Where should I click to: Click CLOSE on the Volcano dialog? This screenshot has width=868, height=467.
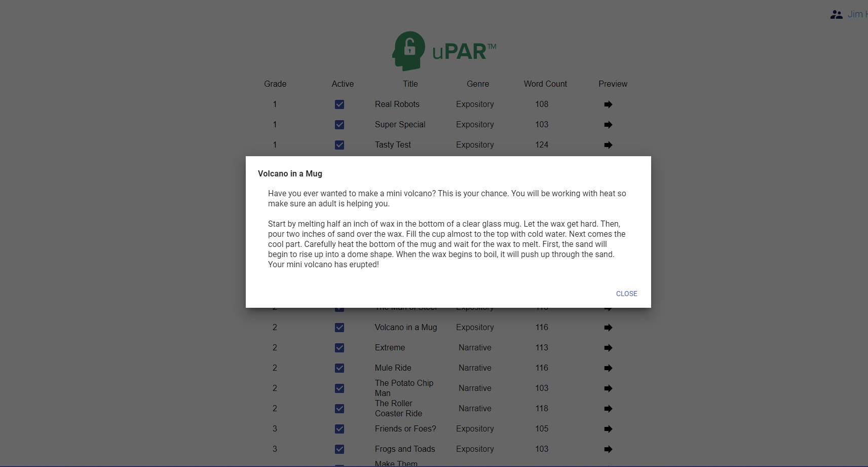627,294
